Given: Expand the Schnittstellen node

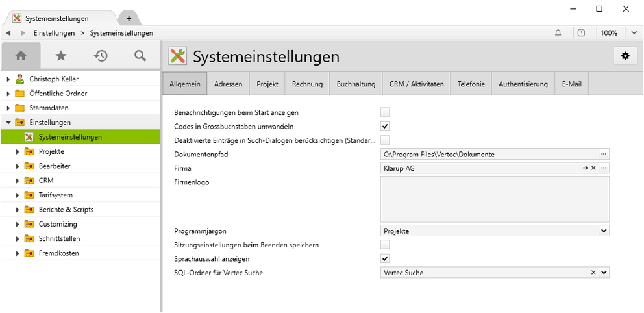Looking at the screenshot, I should click(x=18, y=239).
